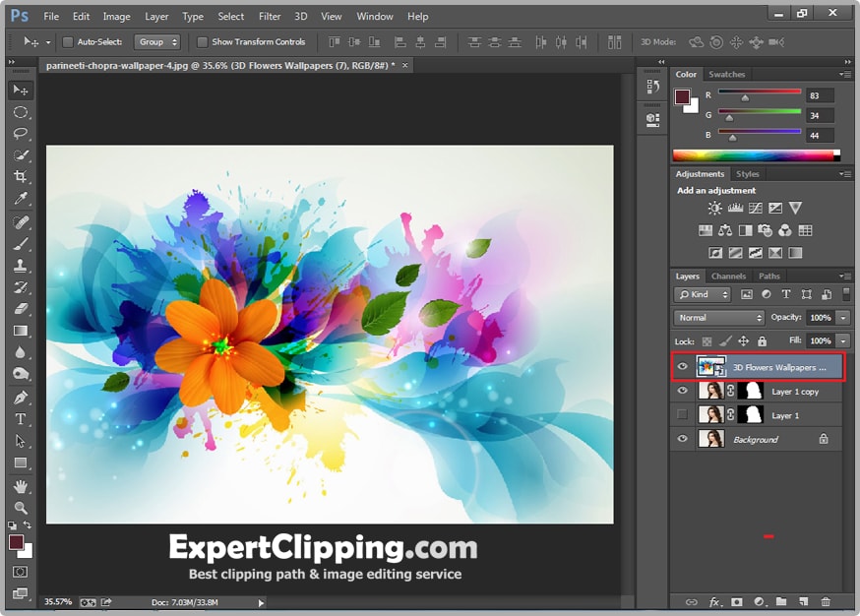Create a new layer with the new-layer icon
860x616 pixels.
click(x=802, y=601)
